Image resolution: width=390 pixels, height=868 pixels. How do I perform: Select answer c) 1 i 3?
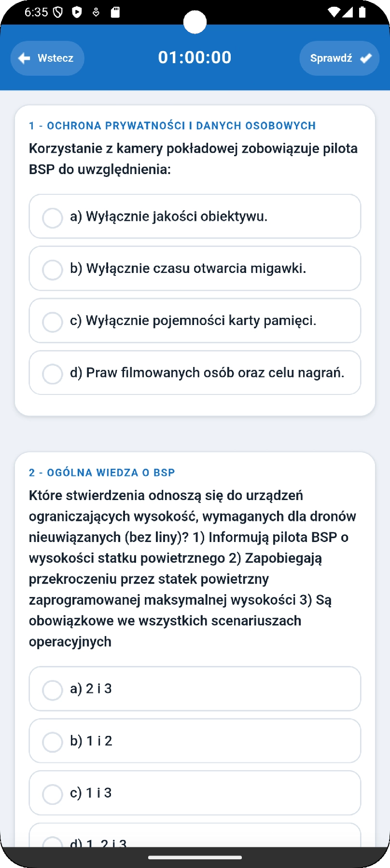pyautogui.click(x=195, y=793)
